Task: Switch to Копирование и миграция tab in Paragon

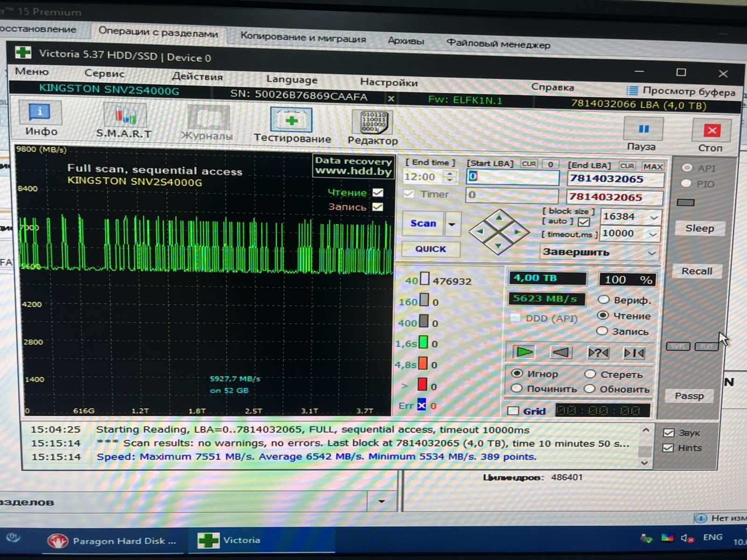Action: point(303,37)
